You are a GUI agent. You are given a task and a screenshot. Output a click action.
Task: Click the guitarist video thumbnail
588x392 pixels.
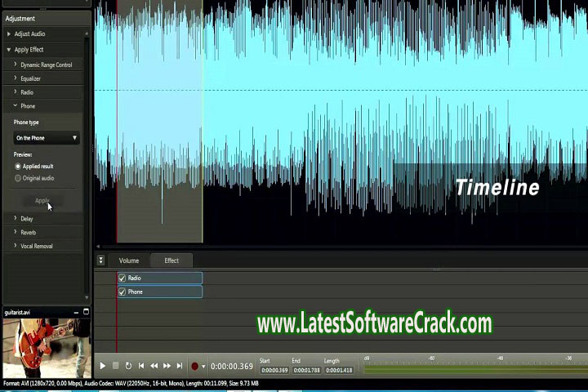pos(47,348)
